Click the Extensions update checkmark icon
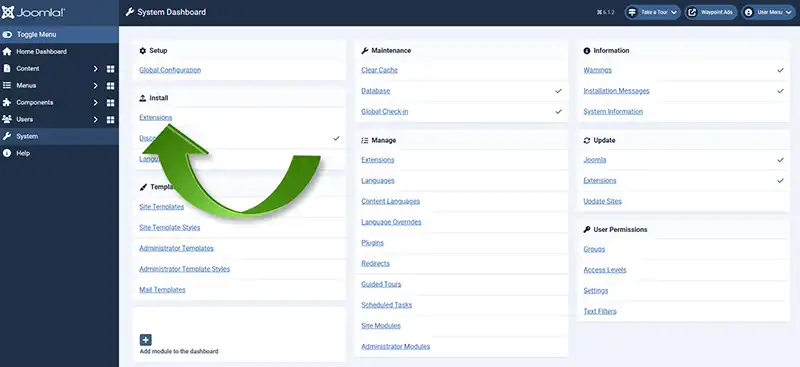The image size is (800, 367). 780,181
